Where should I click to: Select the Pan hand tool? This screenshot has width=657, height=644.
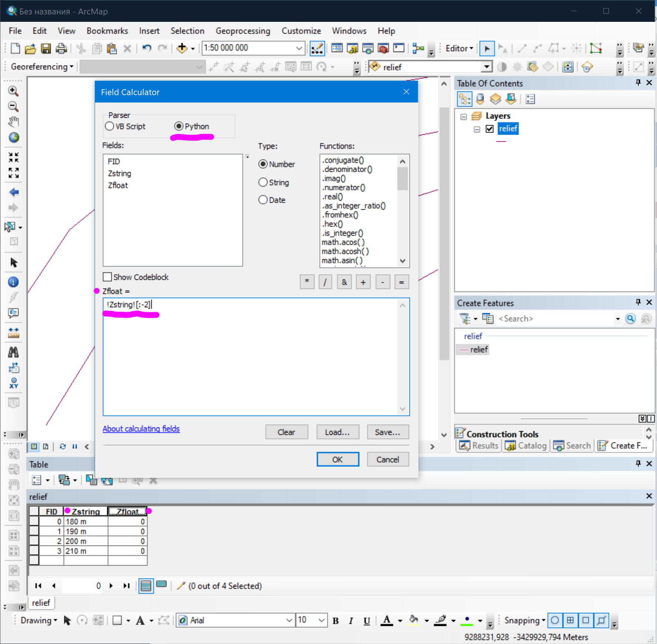click(x=13, y=121)
